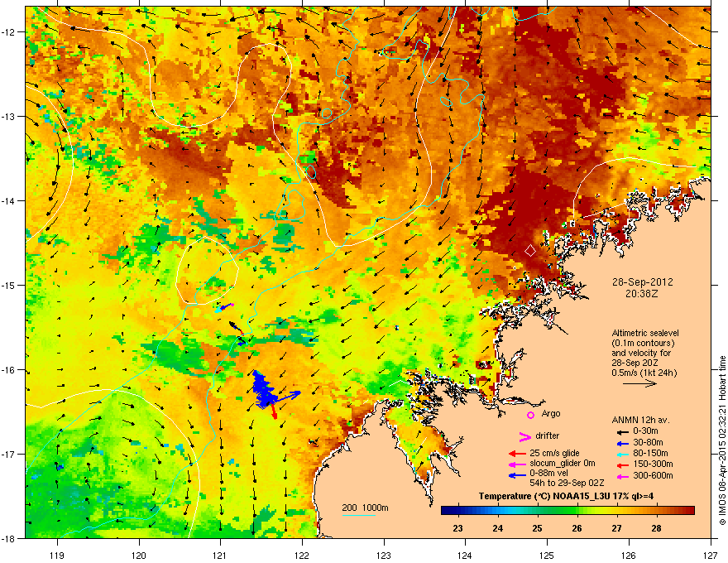Click 'Temperature (°C) NOAA15_L3U' colorbar title

tap(544, 496)
